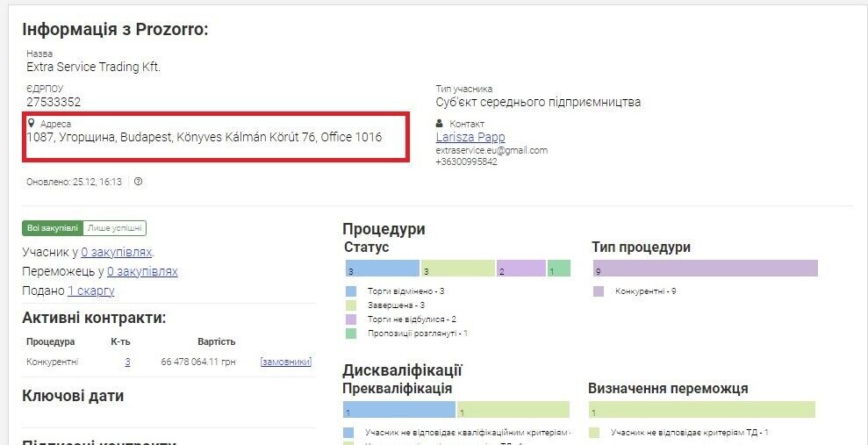
Task: Click legend label Завершена - 3
Action: coord(396,305)
